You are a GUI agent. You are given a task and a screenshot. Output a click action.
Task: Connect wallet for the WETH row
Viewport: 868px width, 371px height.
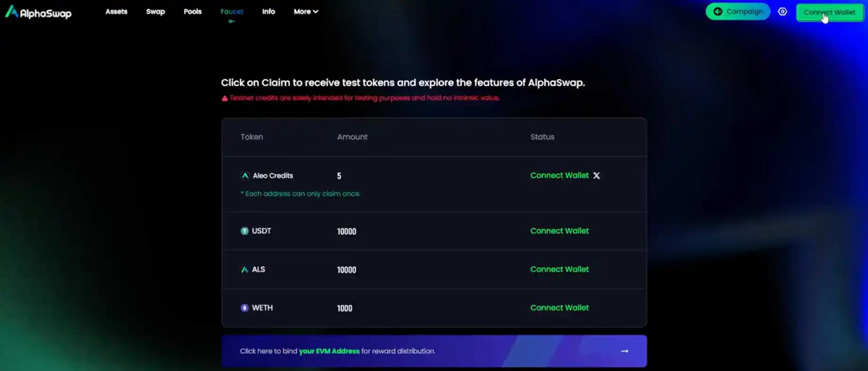559,308
